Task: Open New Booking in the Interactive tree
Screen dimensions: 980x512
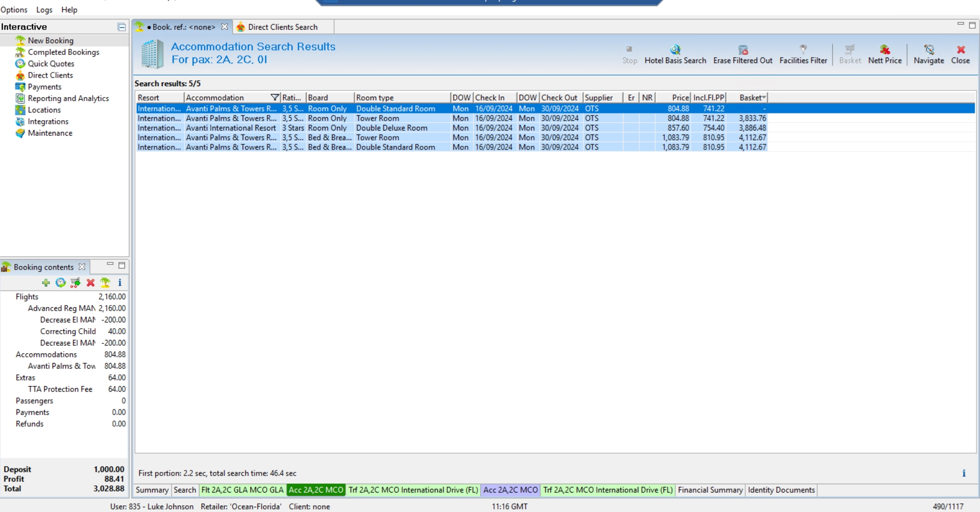Action: pos(50,41)
